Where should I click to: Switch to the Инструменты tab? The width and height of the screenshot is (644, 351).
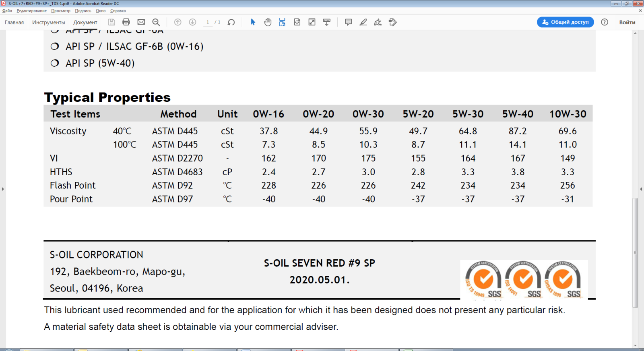tap(49, 23)
